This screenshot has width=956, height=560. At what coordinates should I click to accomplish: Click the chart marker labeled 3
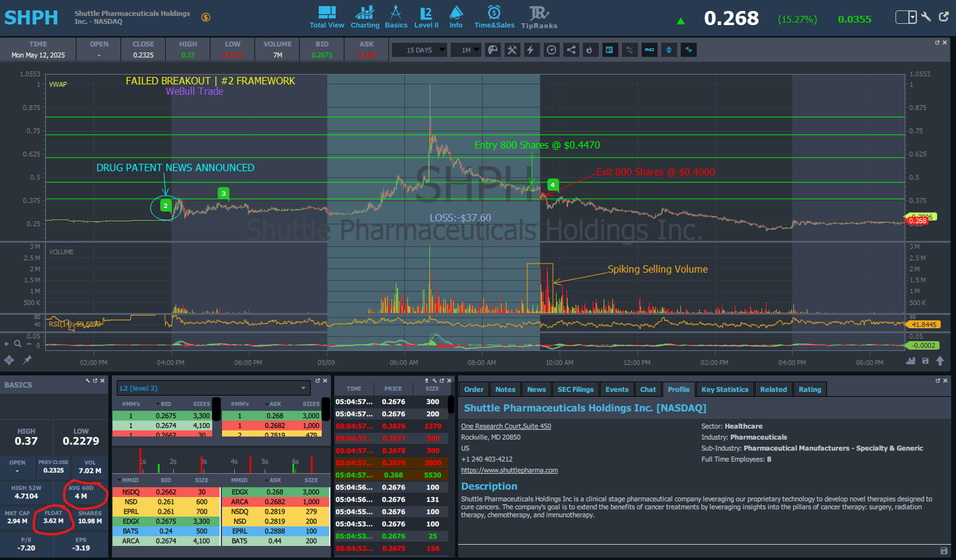tap(223, 194)
